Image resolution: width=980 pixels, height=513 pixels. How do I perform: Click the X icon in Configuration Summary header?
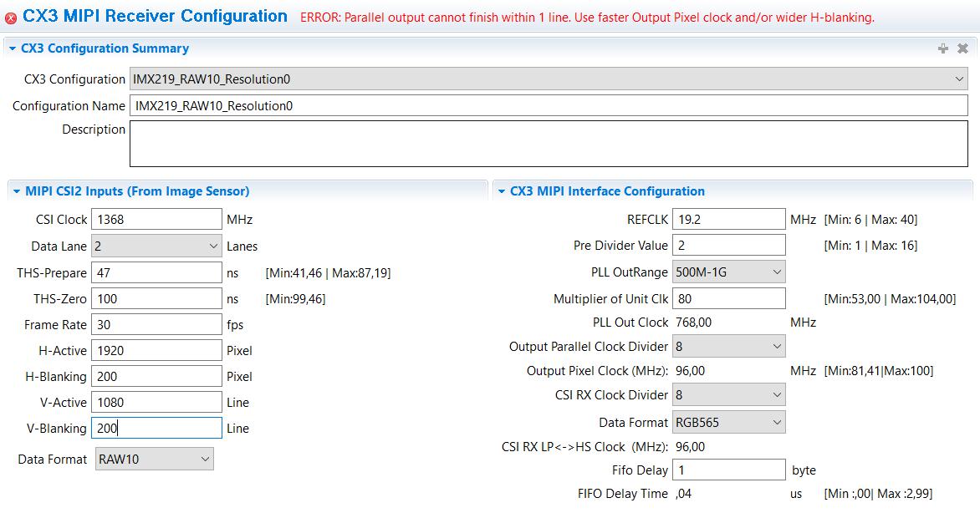click(962, 48)
